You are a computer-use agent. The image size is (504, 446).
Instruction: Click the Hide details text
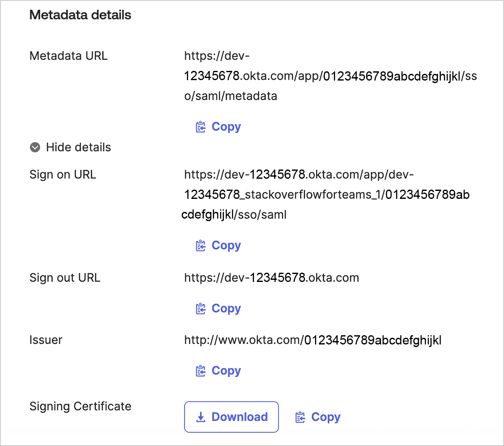click(79, 147)
